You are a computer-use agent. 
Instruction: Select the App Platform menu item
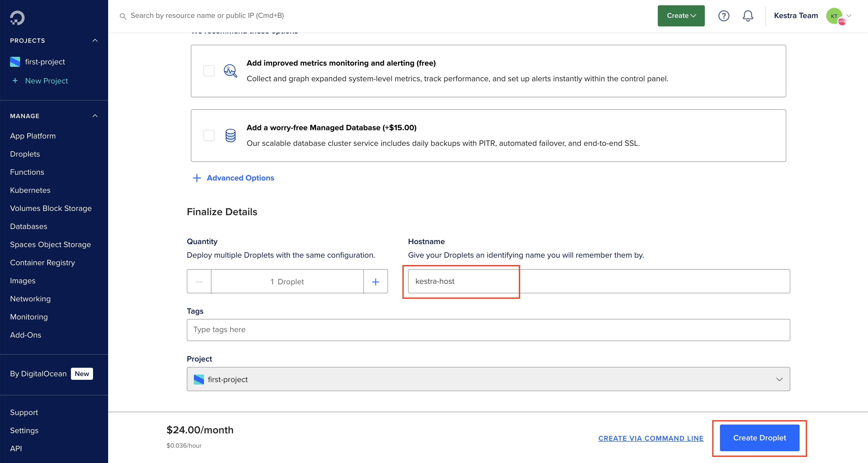tap(33, 136)
